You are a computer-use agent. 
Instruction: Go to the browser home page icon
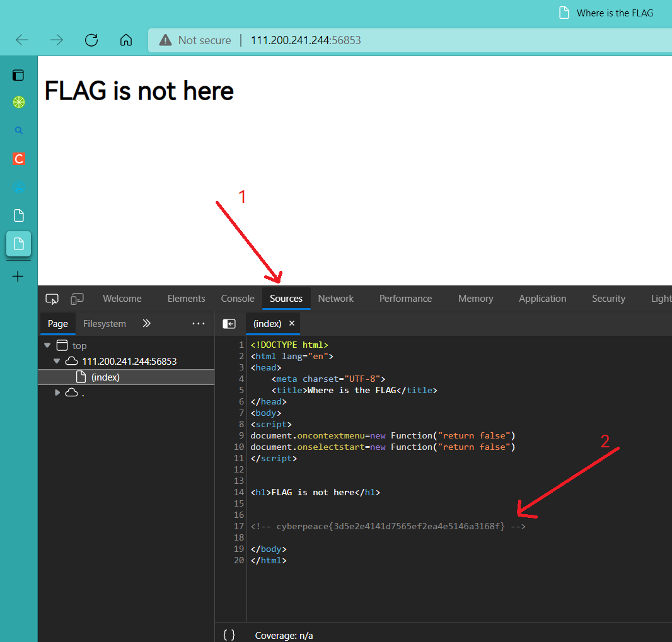pos(126,40)
